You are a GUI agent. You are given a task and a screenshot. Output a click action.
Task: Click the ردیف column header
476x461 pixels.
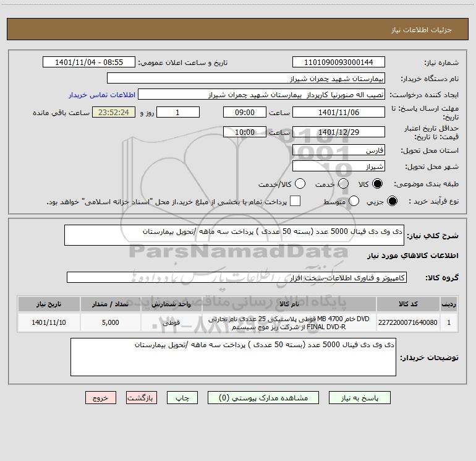[x=449, y=304]
